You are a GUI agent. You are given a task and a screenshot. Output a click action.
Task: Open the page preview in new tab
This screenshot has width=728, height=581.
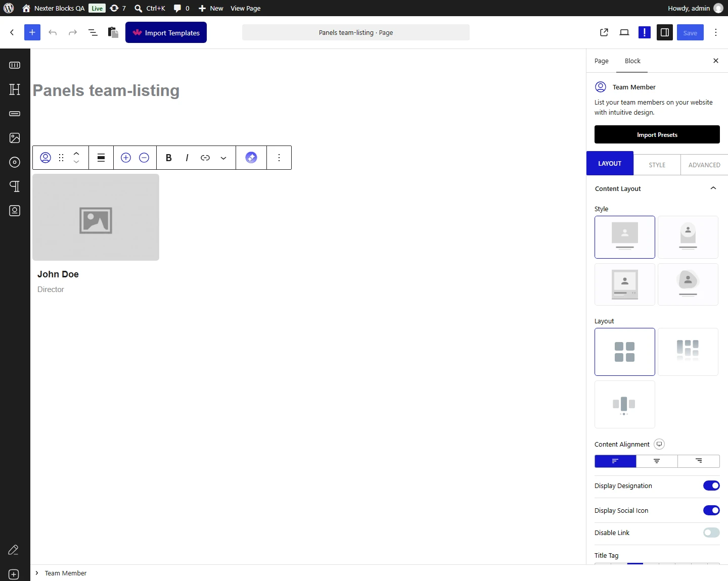pyautogui.click(x=604, y=32)
